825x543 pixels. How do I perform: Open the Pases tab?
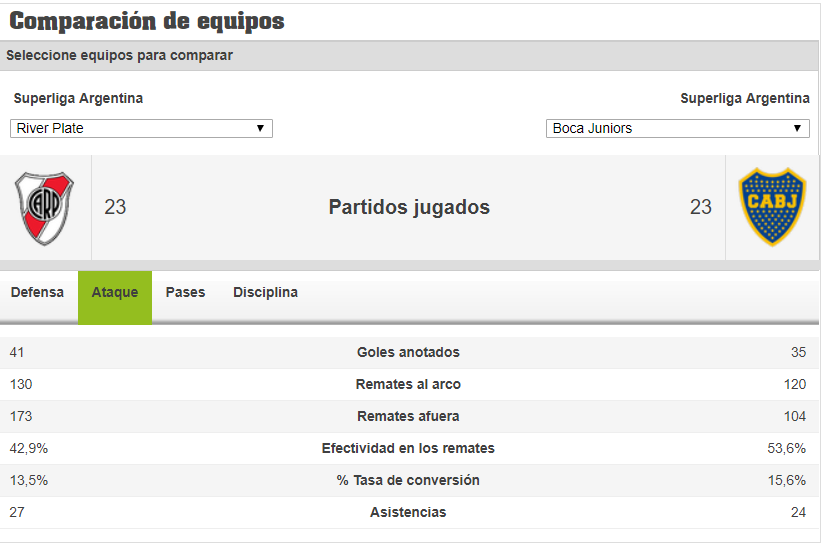[185, 292]
